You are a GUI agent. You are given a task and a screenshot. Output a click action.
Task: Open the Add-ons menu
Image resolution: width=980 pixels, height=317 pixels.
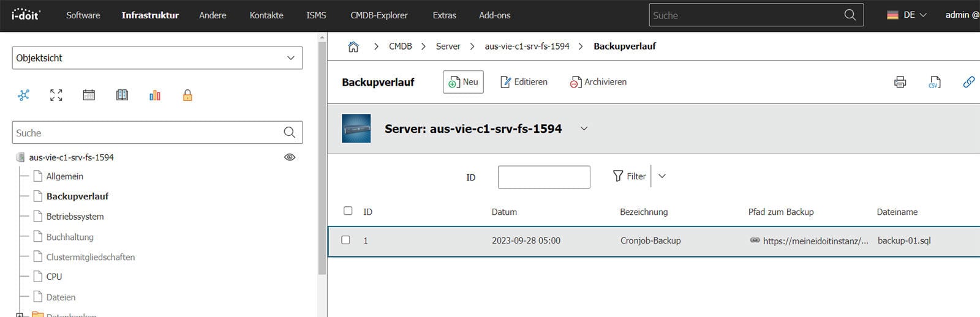point(494,15)
